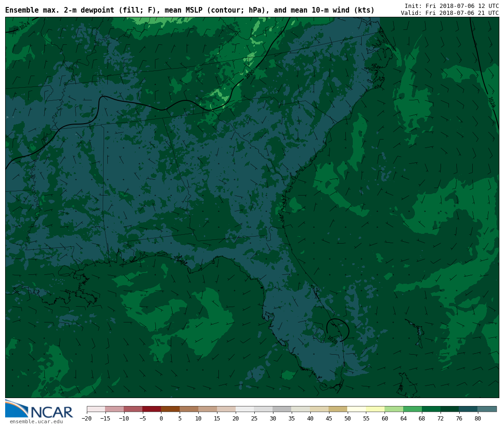Screen dimensions: 504x427
Task: Click the 1024 isobar label at top-left
Action: [x=24, y=26]
